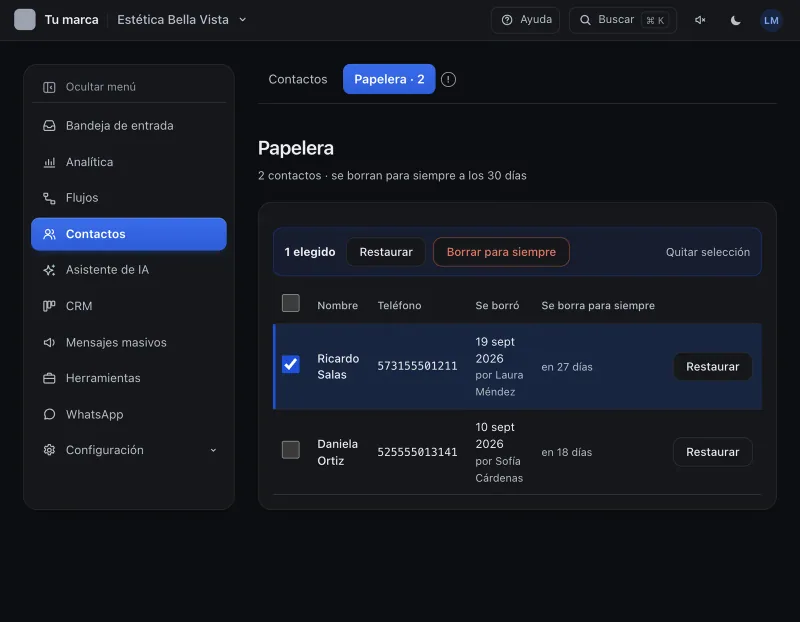Image resolution: width=800 pixels, height=622 pixels.
Task: Click the 'en 18 días' cell
Action: pyautogui.click(x=566, y=453)
